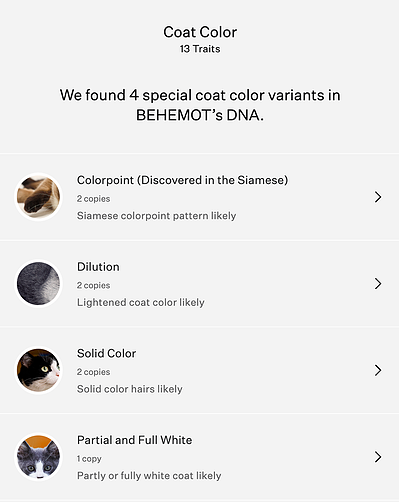Image resolution: width=399 pixels, height=502 pixels.
Task: Open the Partial and Full White title
Action: [134, 440]
